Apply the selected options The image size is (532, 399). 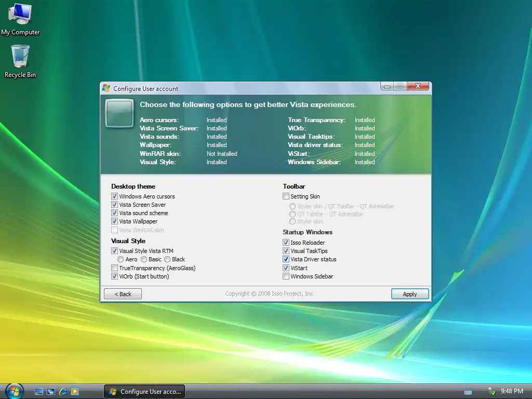click(410, 294)
